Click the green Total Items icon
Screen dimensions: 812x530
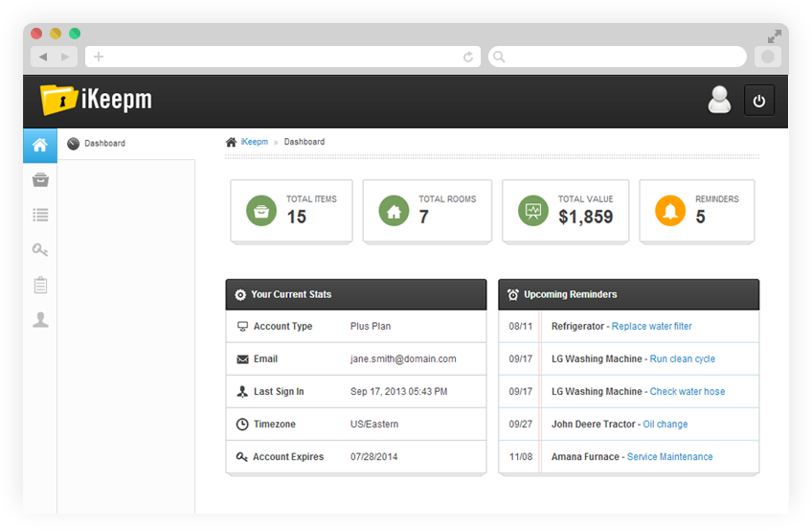tap(261, 210)
